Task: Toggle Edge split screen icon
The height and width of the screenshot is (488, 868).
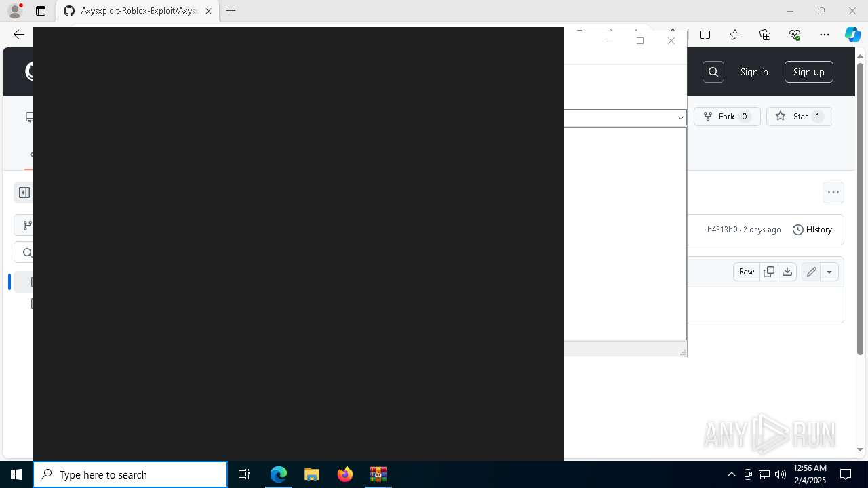Action: click(x=705, y=35)
